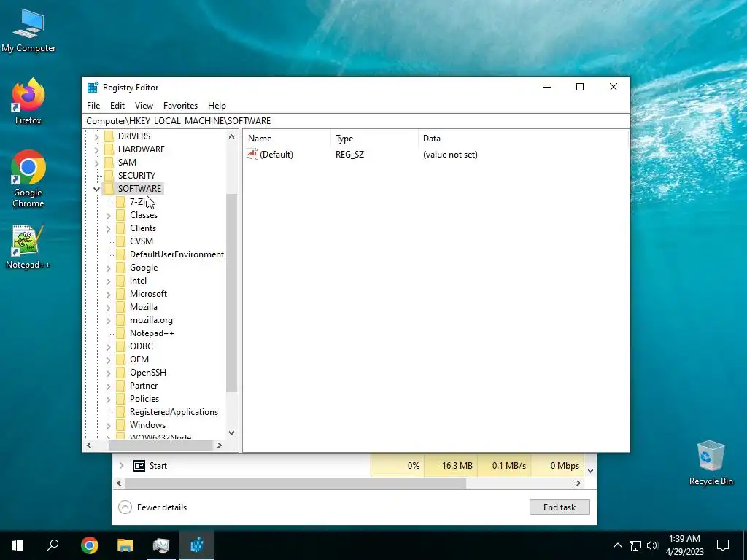Expand the Intel key
The image size is (747, 560).
pos(108,281)
